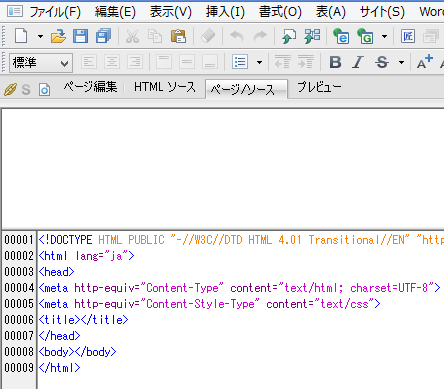Redo the last action
Screen dimensions: 444x389
point(260,36)
